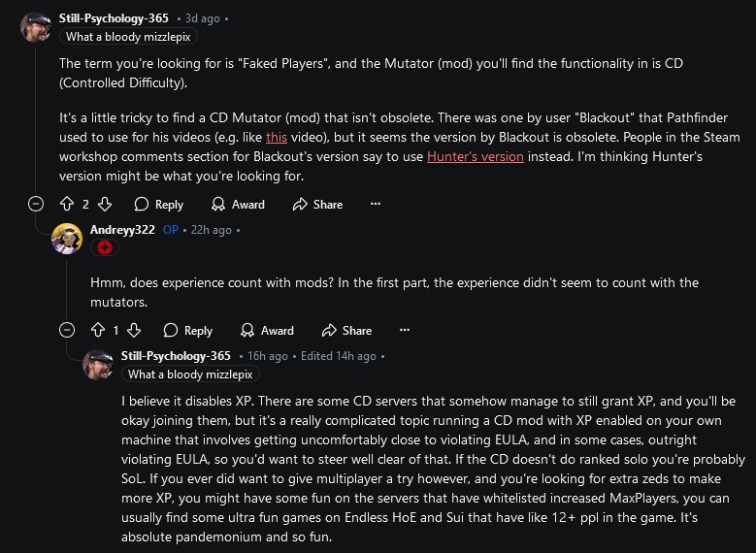Screen dimensions: 756x553
Task: Click Award under Andreyy322's comment
Action: coord(267,330)
